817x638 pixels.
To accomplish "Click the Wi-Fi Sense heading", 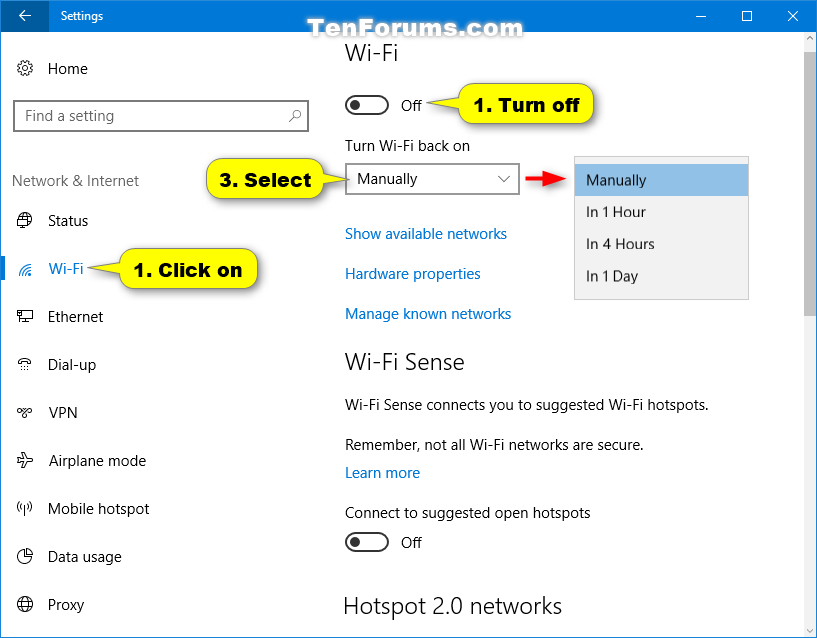I will pos(404,362).
